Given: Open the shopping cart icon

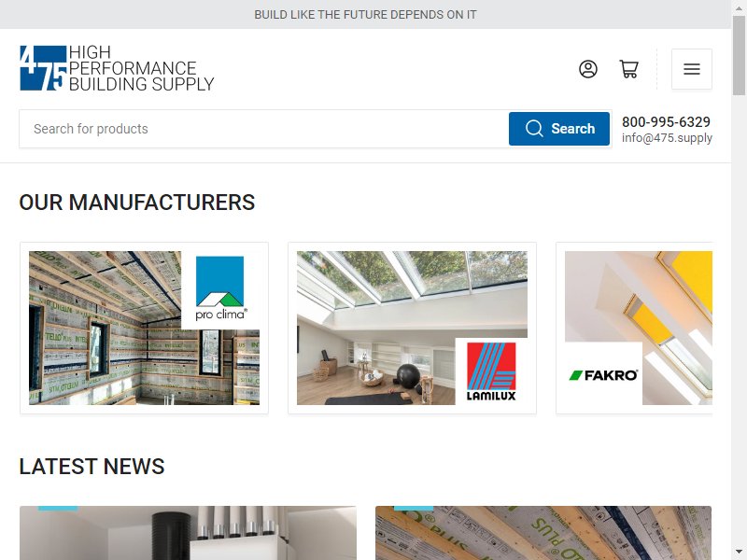Looking at the screenshot, I should point(628,69).
